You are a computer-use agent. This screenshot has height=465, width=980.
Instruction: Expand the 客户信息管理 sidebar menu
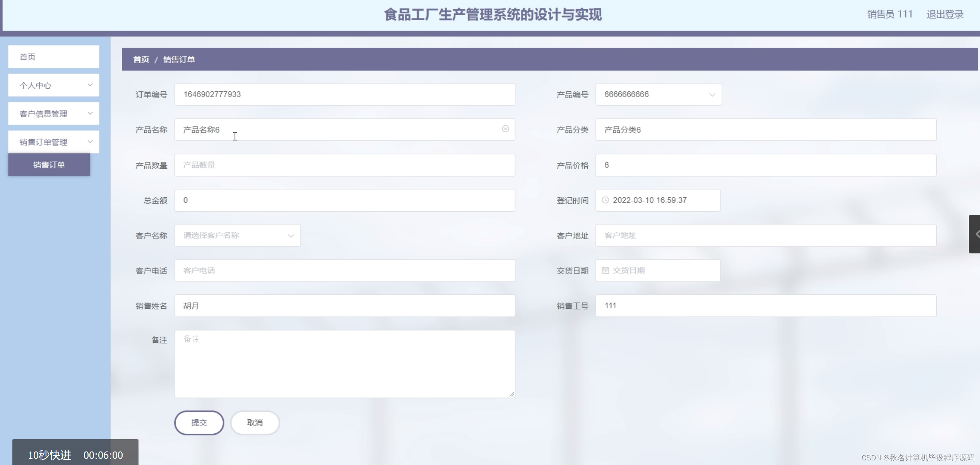[x=53, y=114]
